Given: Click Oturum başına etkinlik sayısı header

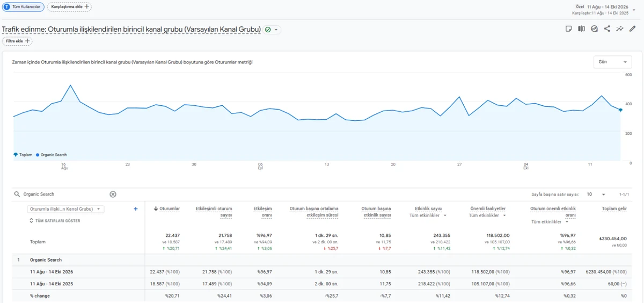Looking at the screenshot, I should tap(376, 212).
